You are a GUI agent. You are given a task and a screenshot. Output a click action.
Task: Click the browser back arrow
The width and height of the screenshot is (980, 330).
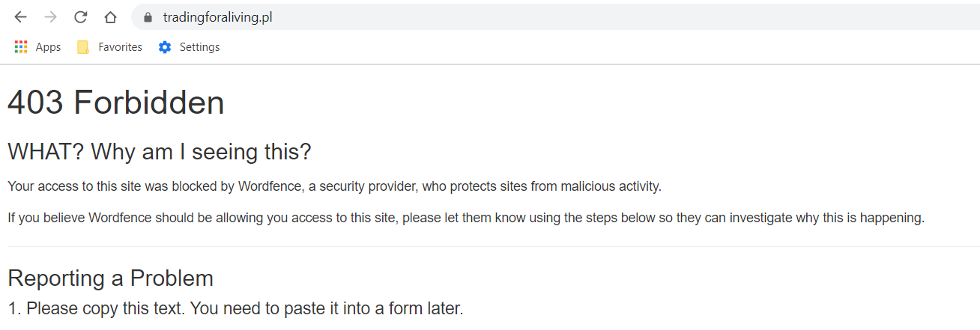pos(20,17)
